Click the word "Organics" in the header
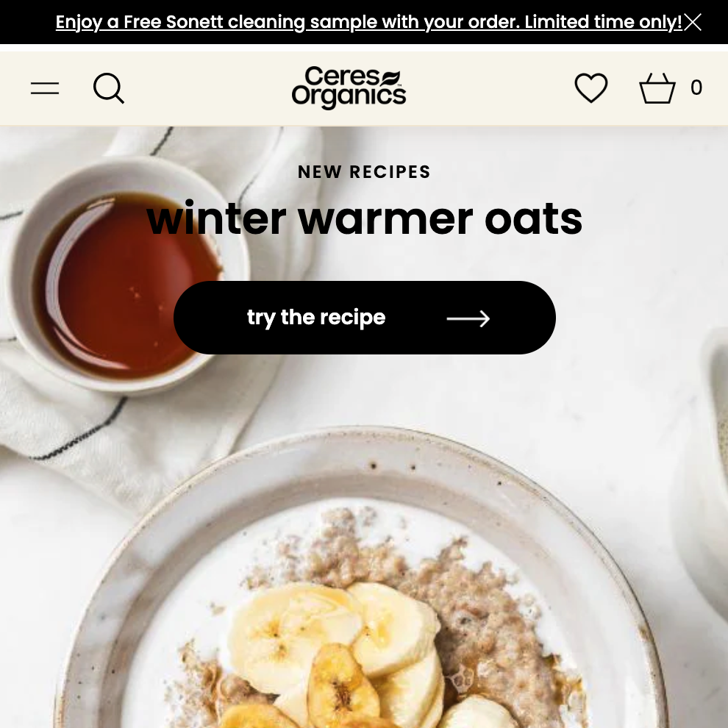Viewport: 728px width, 728px height. point(349,96)
